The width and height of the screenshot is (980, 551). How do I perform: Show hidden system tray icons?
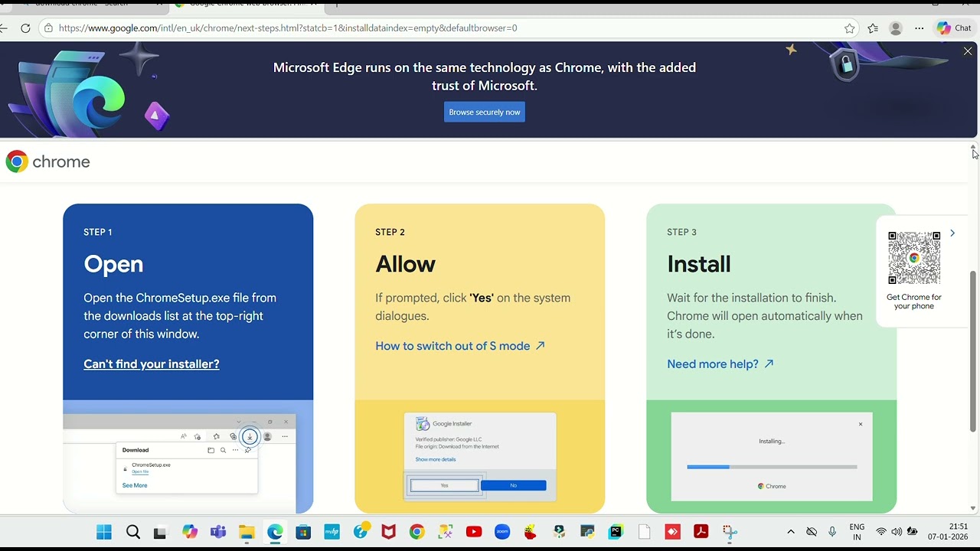point(791,532)
